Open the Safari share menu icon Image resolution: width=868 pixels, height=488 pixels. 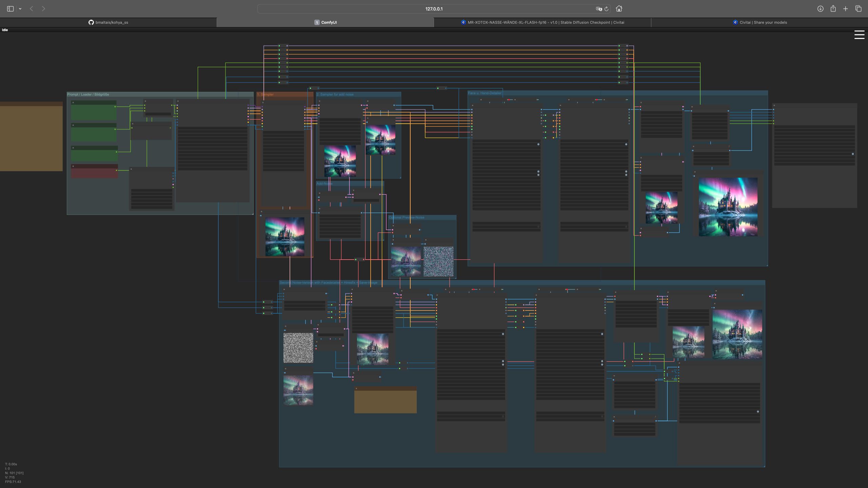click(833, 9)
